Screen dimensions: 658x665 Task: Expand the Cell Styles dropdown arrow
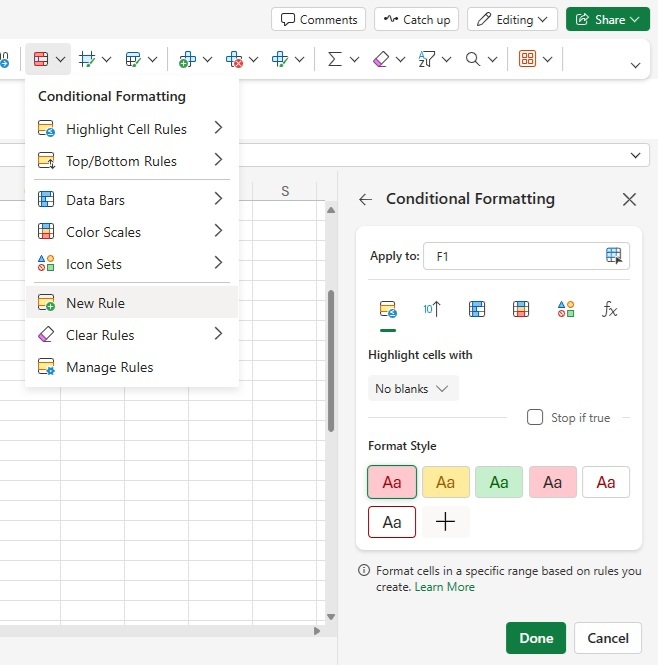(152, 59)
